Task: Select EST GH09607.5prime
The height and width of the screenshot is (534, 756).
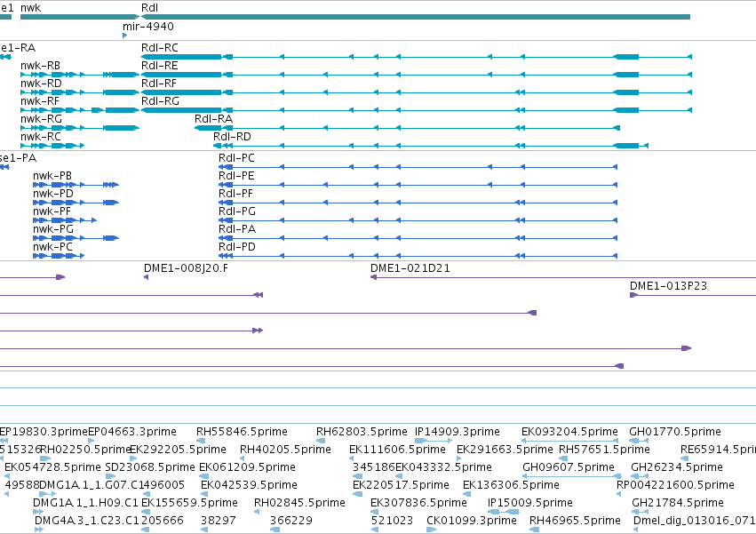Action: (569, 467)
